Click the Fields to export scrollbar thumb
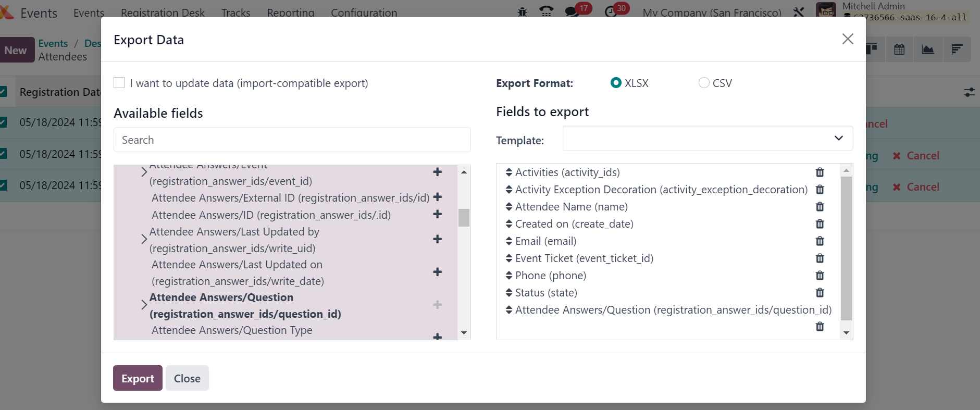Viewport: 980px width, 410px height. [846, 248]
